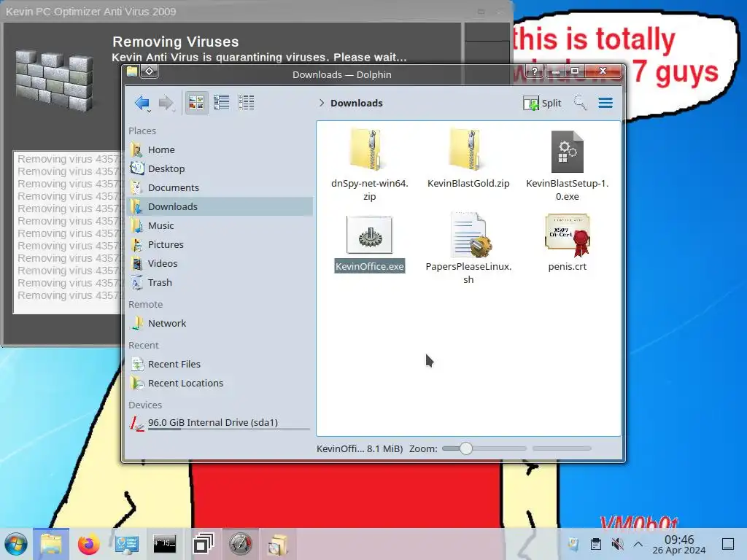The image size is (747, 560).
Task: Click the KevinOffi... 8.1 MiB status text
Action: click(x=360, y=448)
